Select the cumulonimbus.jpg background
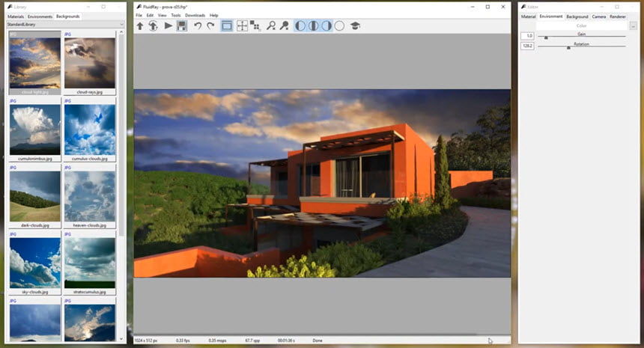Screen dimensions: 644x348 pyautogui.click(x=35, y=129)
